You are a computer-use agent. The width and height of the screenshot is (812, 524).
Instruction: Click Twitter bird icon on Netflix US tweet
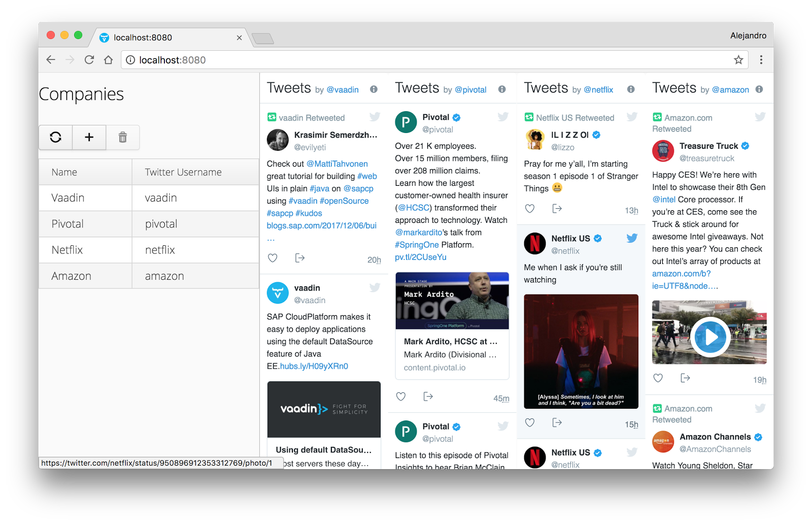point(632,238)
